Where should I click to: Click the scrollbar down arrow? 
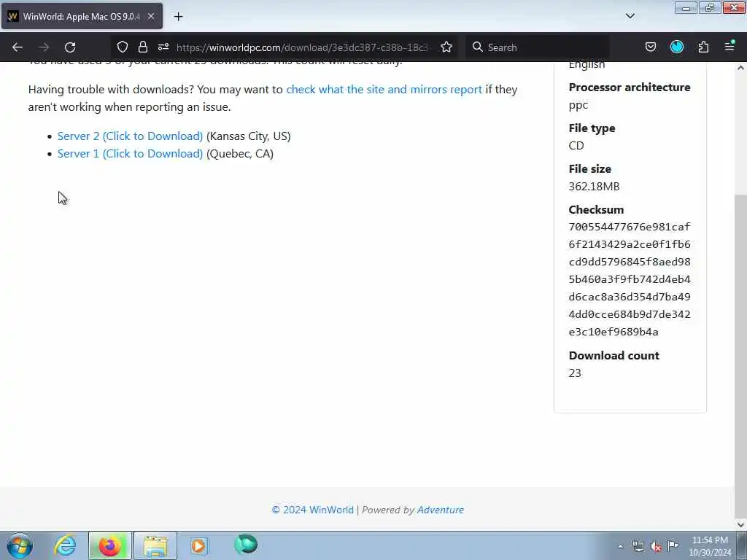pos(740,524)
